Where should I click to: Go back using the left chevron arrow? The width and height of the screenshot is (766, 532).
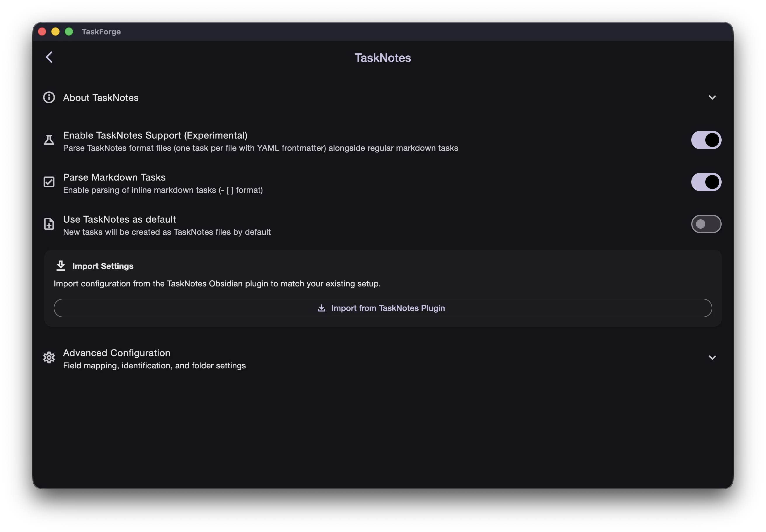(49, 57)
